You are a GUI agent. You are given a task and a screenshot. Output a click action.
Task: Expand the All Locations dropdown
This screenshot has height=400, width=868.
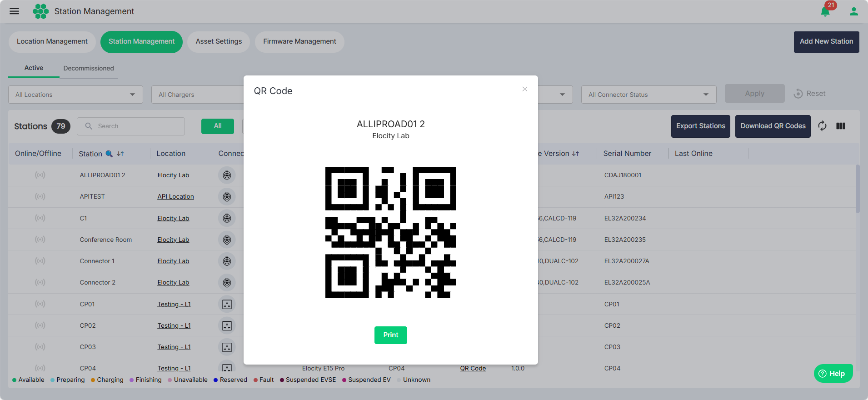tap(75, 95)
